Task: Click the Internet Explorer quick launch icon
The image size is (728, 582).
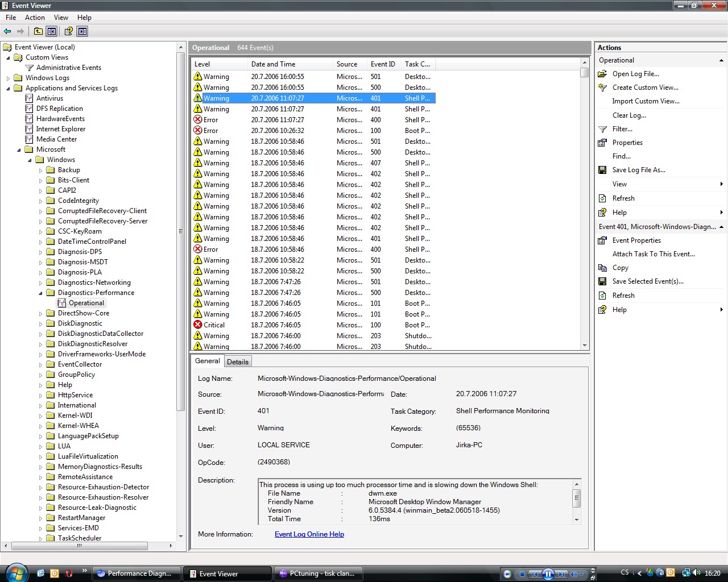Action: pyautogui.click(x=40, y=573)
